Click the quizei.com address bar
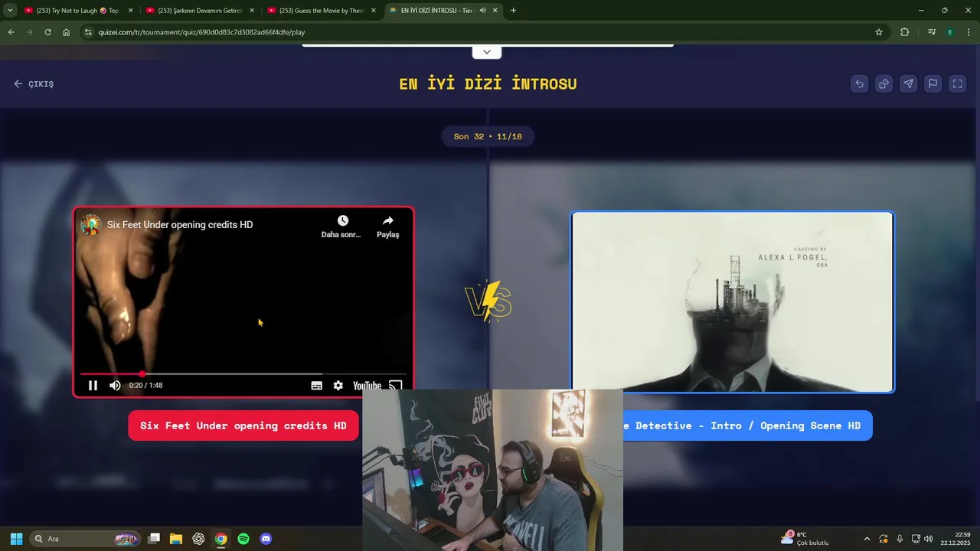Viewport: 980px width, 551px height. click(x=482, y=32)
